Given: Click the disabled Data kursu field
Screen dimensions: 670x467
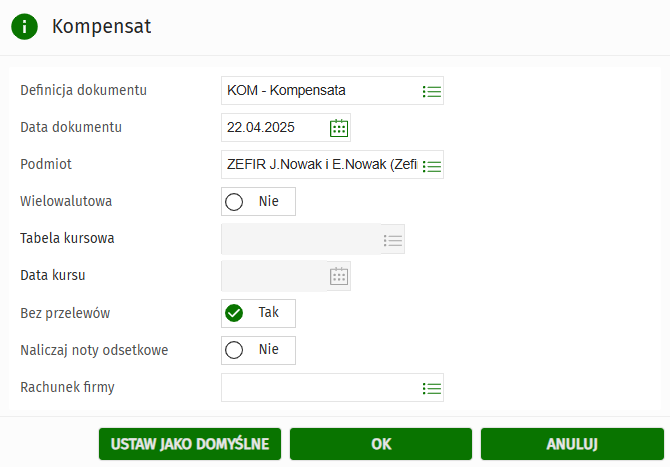Looking at the screenshot, I should pos(274,276).
